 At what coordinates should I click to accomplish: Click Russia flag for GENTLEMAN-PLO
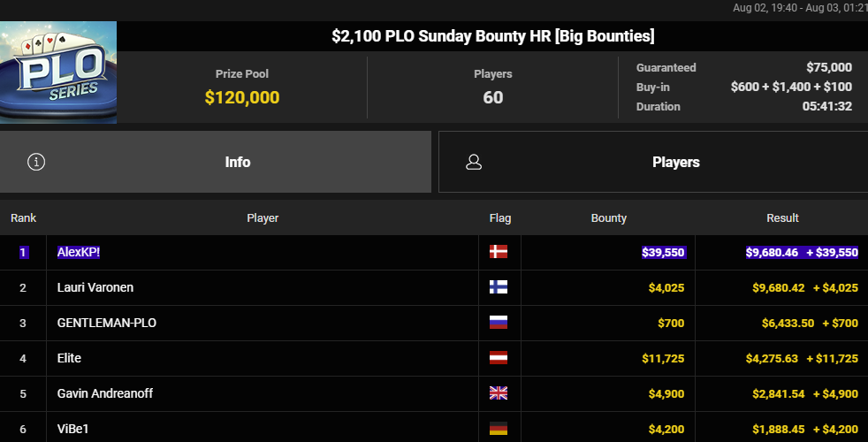pyautogui.click(x=499, y=323)
